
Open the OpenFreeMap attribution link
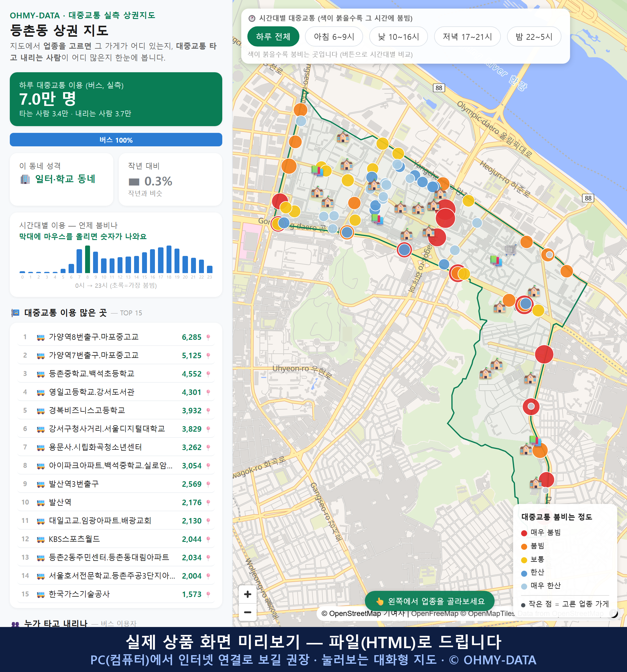point(434,614)
